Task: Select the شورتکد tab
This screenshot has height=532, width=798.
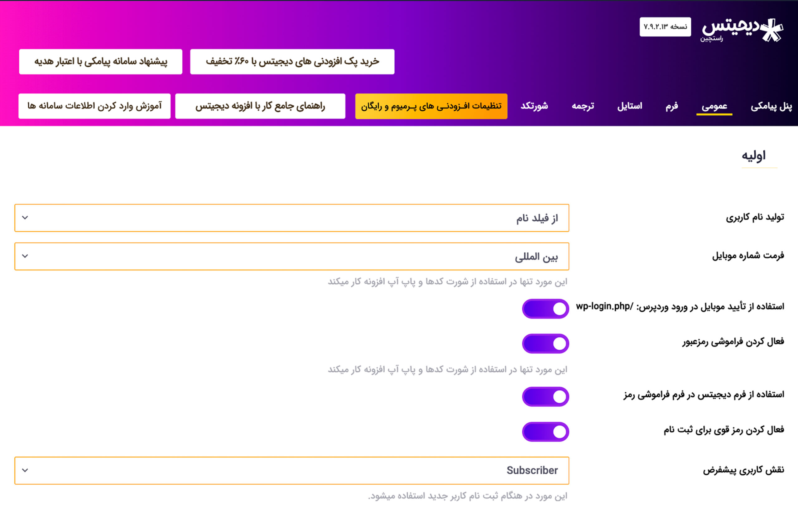Action: [x=534, y=106]
